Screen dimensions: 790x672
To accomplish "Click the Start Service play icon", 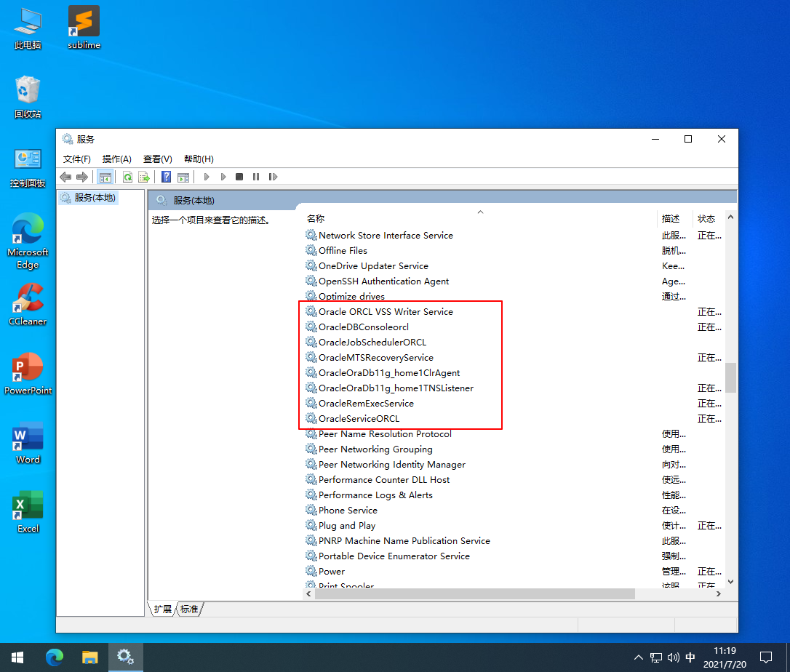I will click(x=206, y=177).
